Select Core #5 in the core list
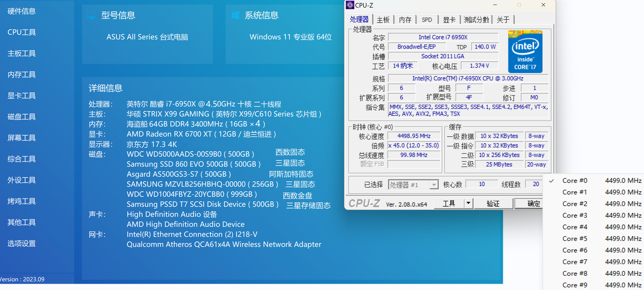 [594, 238]
